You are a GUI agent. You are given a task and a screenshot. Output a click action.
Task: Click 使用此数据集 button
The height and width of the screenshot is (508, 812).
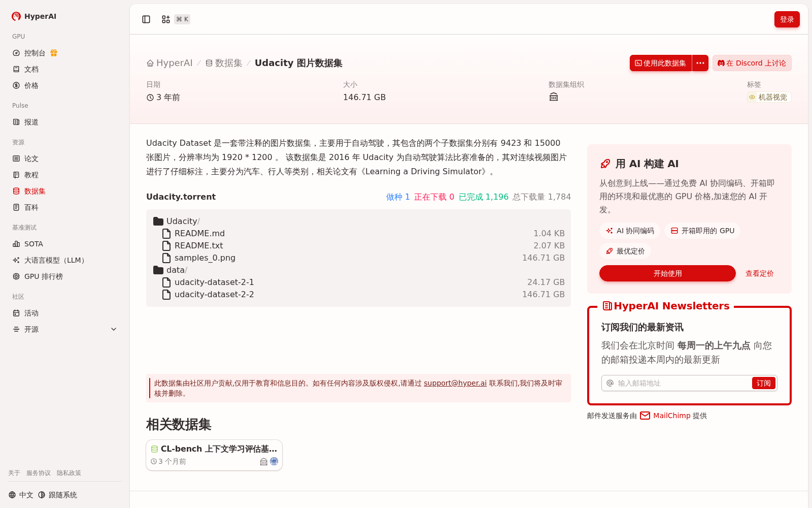coord(661,63)
